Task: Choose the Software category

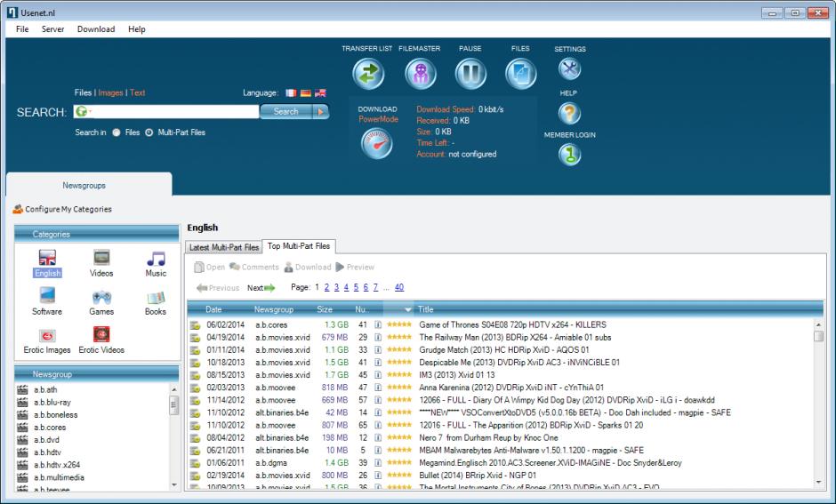Action: tap(47, 301)
